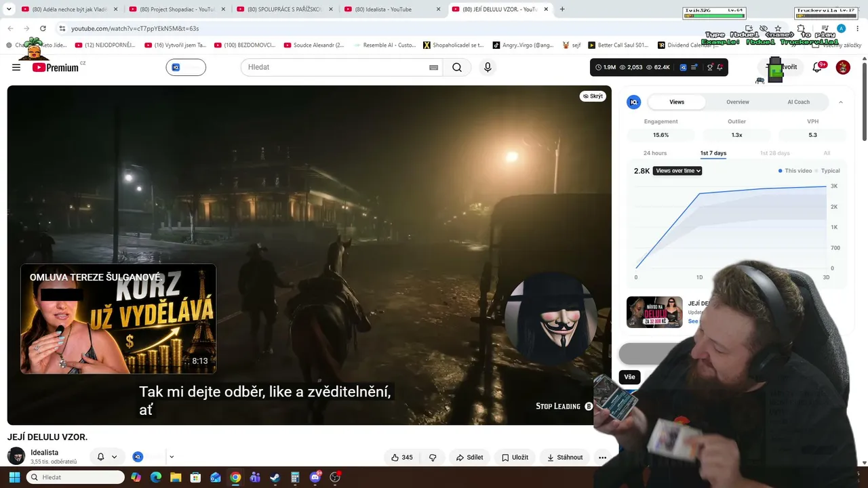Open a new browser tab
Image resolution: width=868 pixels, height=488 pixels.
pos(562,9)
